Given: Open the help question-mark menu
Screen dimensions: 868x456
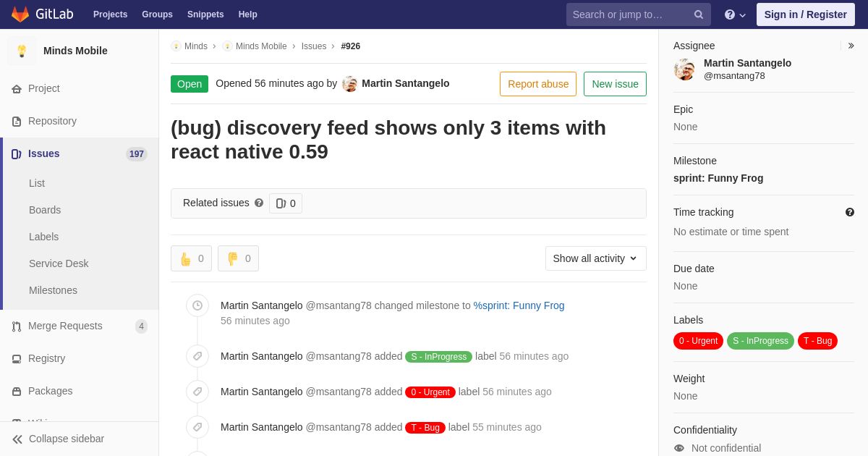Looking at the screenshot, I should coord(735,14).
